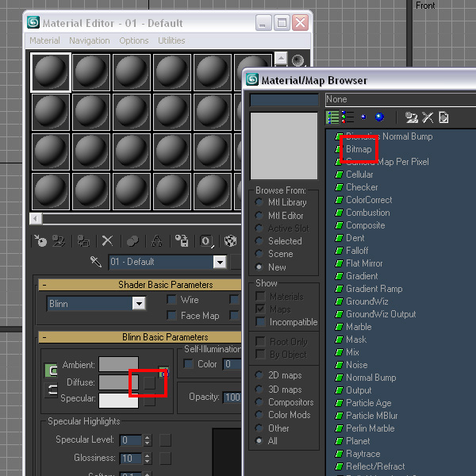The width and height of the screenshot is (476, 476).
Task: Click Reset Map/Mtl to Default X icon
Action: tap(107, 241)
